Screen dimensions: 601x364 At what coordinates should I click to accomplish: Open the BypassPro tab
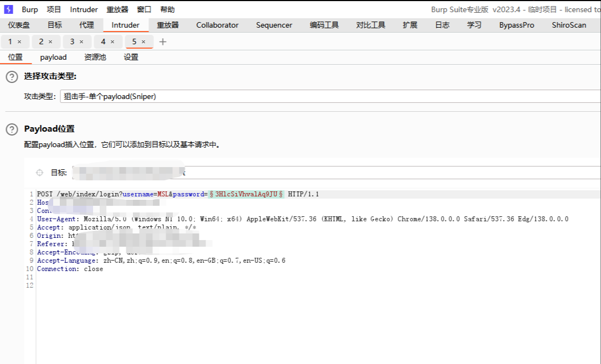click(517, 25)
